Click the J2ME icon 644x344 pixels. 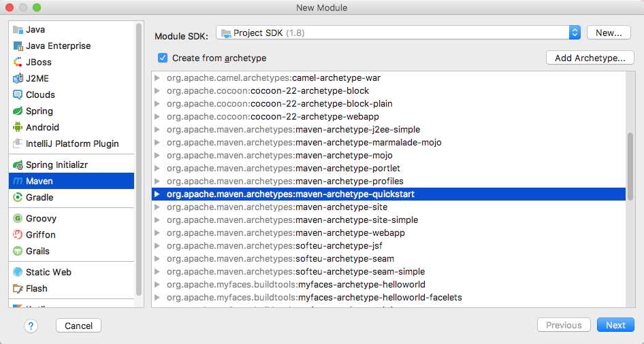[18, 78]
